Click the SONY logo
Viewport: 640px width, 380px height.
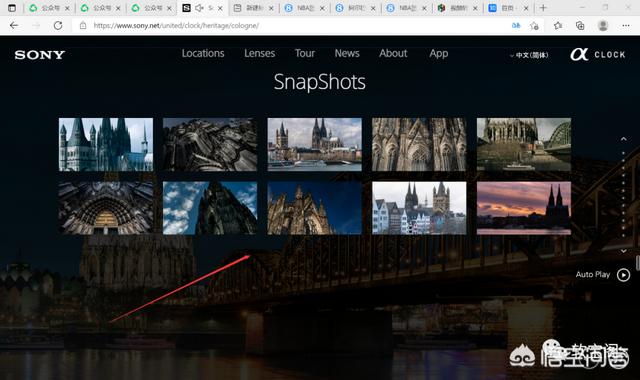pyautogui.click(x=40, y=55)
